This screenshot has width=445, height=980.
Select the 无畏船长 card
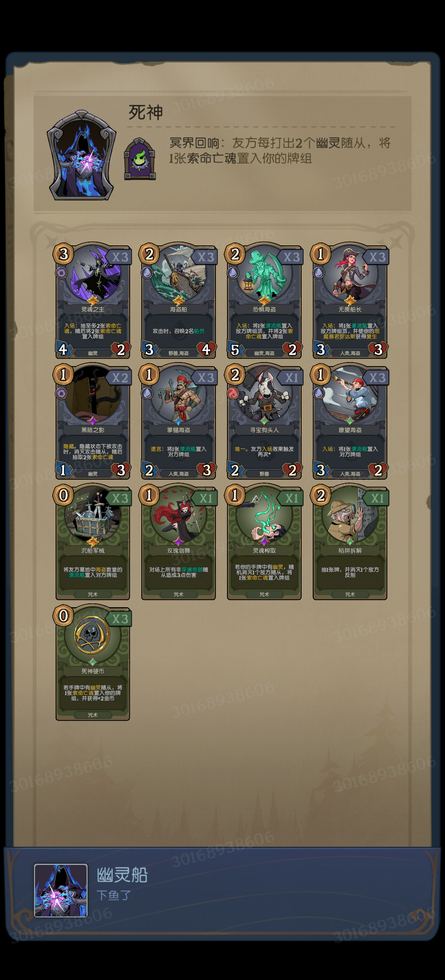(350, 301)
